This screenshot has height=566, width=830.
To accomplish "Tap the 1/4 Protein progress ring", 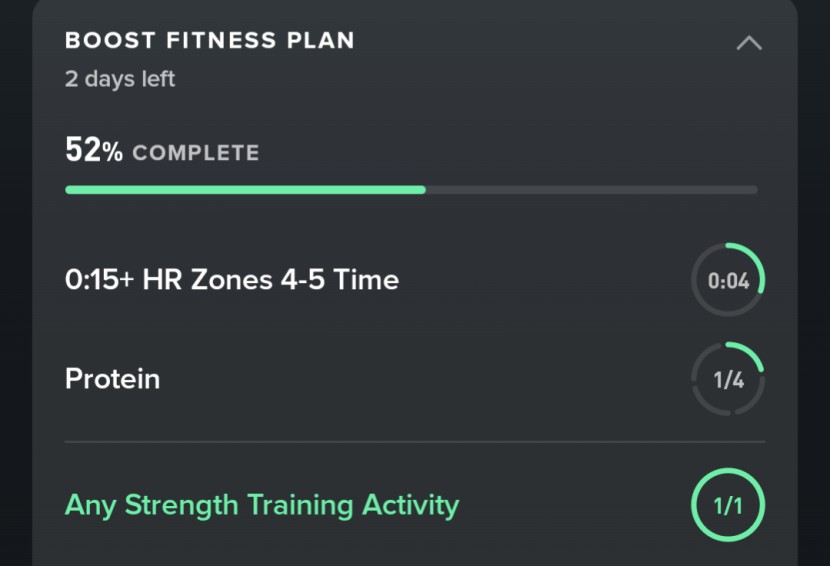I will (728, 379).
